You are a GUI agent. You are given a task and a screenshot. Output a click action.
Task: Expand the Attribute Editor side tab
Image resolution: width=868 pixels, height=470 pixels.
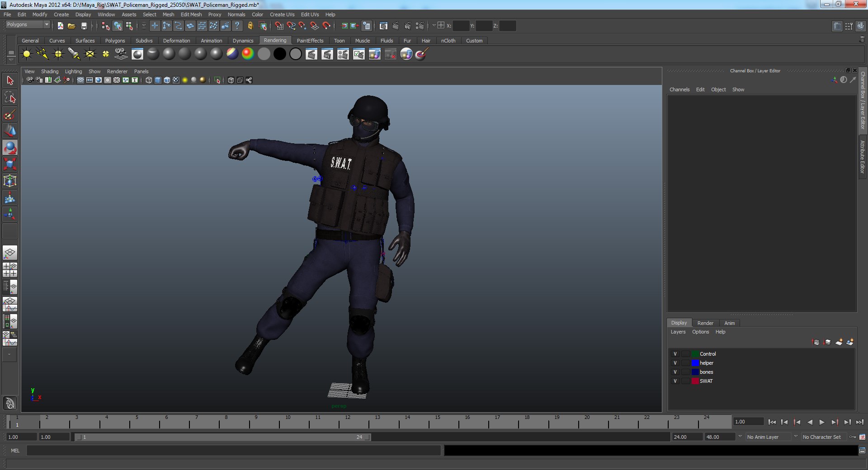863,156
